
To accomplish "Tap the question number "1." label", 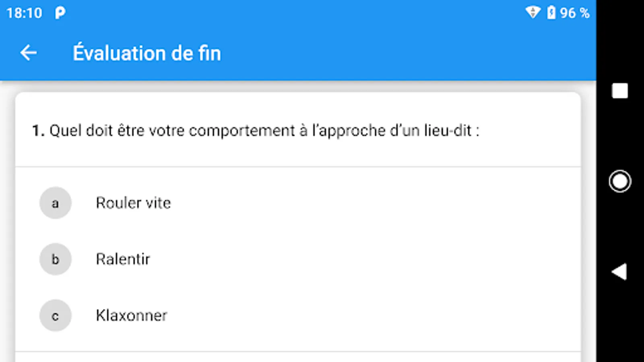I will point(38,131).
